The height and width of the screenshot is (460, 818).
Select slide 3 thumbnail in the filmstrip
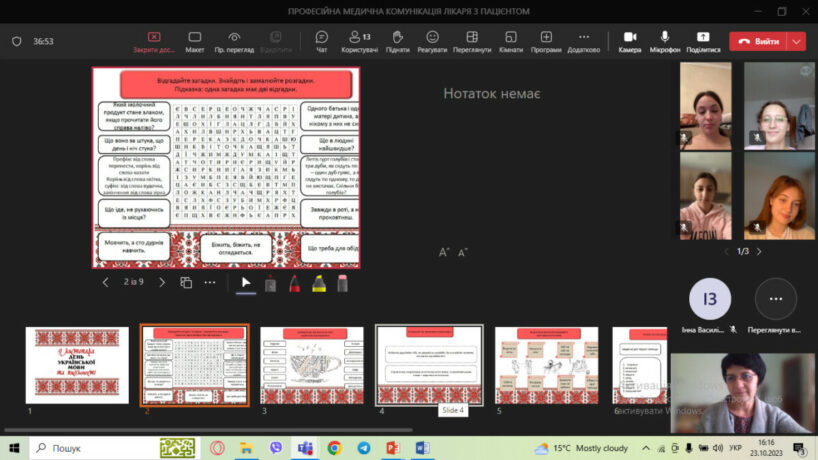pos(312,365)
